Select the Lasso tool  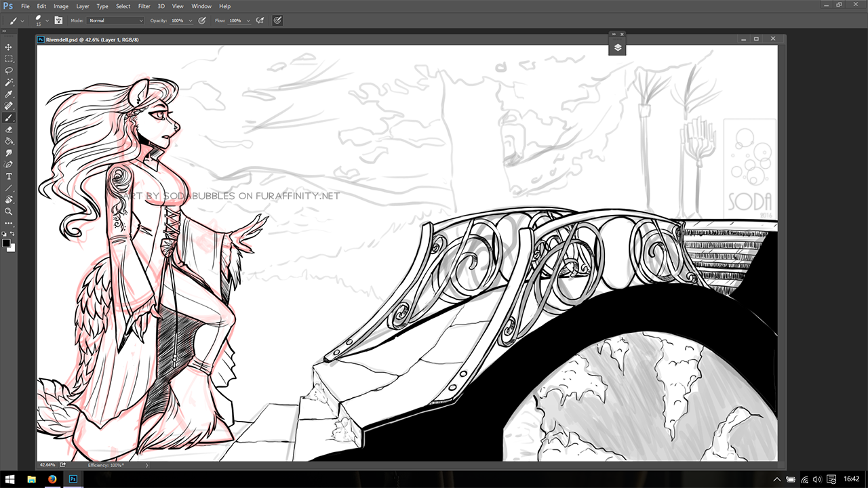9,70
